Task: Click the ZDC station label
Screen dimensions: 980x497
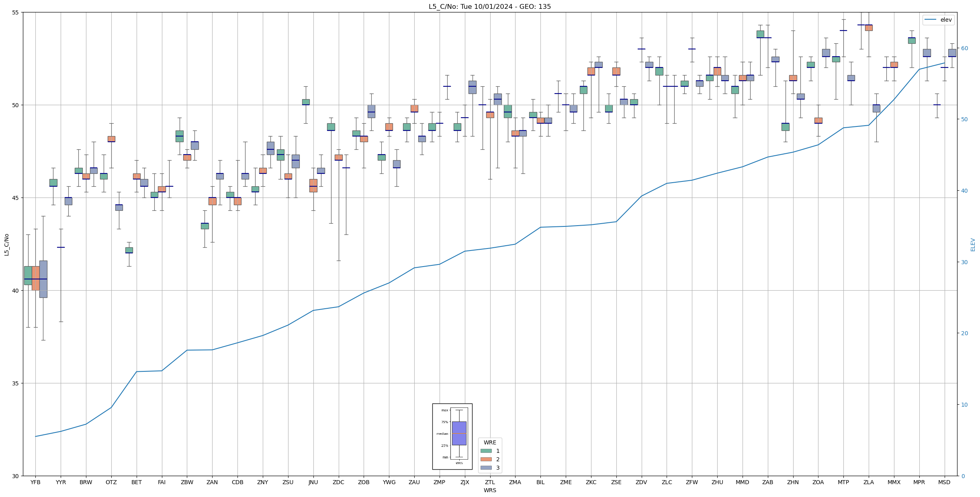Action: tap(339, 482)
